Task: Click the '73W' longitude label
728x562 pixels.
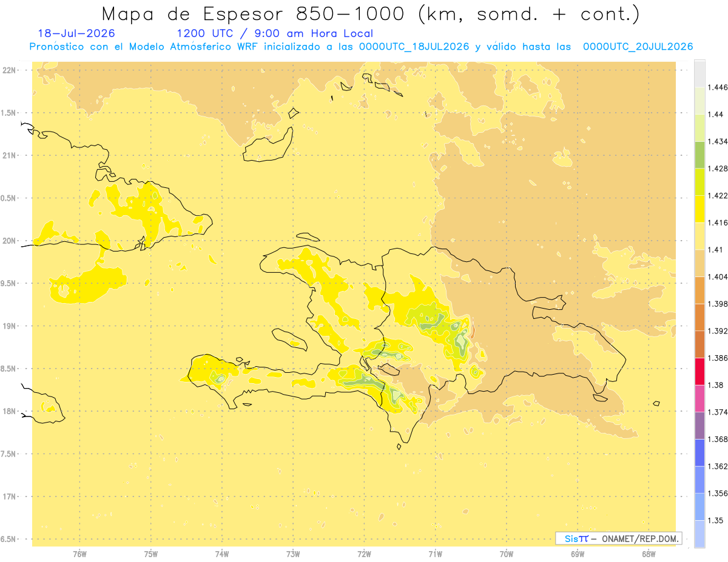Action: (x=293, y=554)
